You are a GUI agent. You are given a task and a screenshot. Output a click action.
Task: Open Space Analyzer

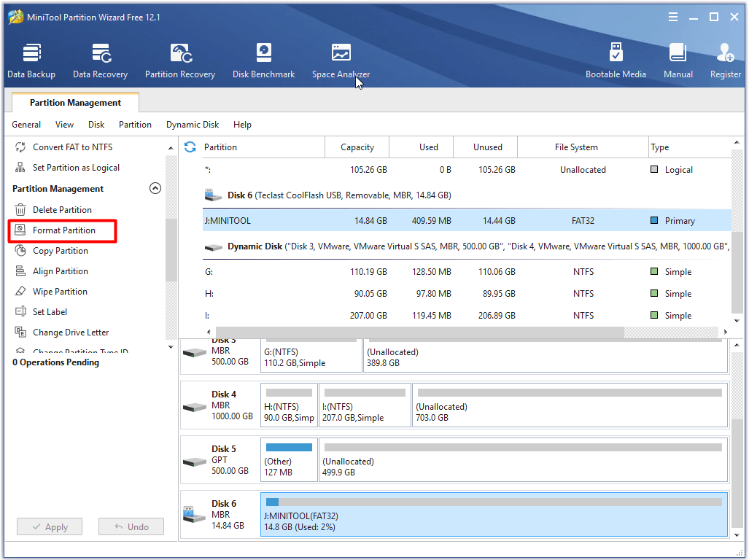point(341,61)
